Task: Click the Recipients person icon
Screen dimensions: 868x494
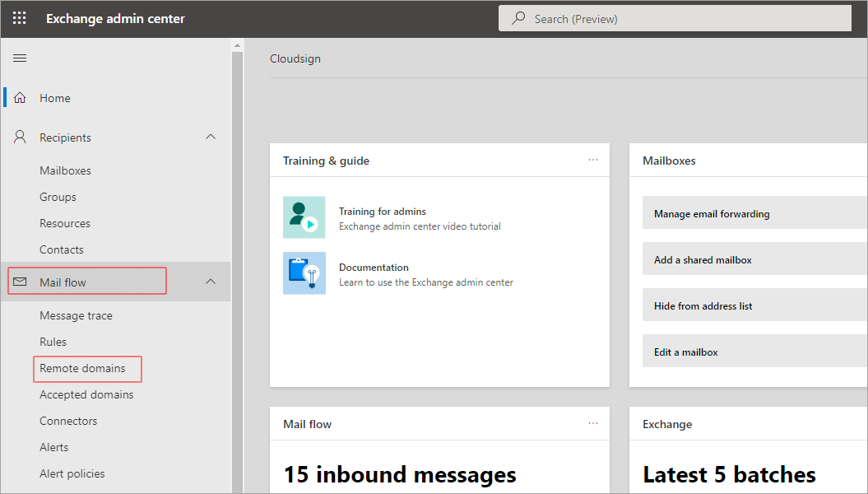Action: click(x=21, y=137)
